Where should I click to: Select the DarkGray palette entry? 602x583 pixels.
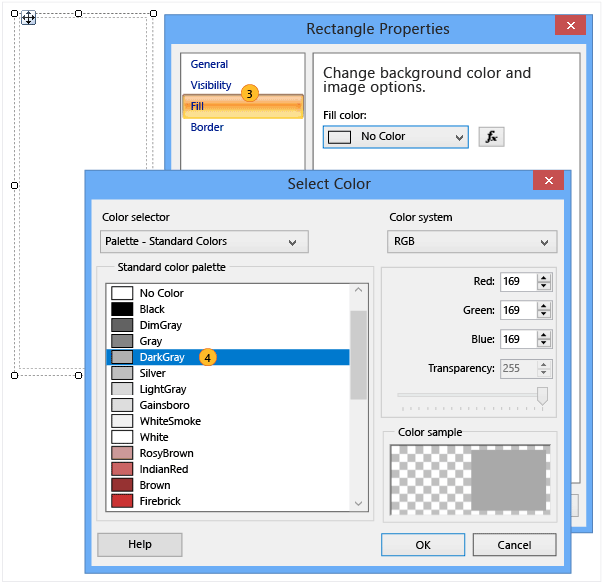click(228, 357)
